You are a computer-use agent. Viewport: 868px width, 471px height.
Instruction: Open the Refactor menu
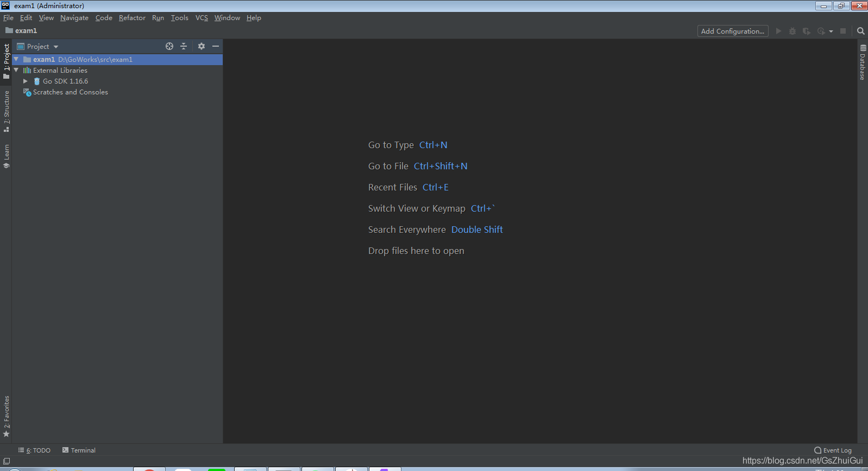point(132,18)
